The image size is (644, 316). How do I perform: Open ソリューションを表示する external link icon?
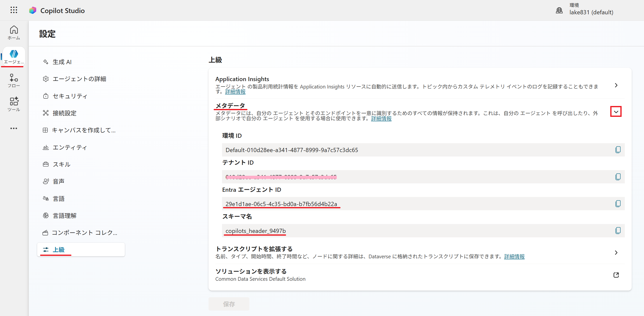click(x=616, y=275)
